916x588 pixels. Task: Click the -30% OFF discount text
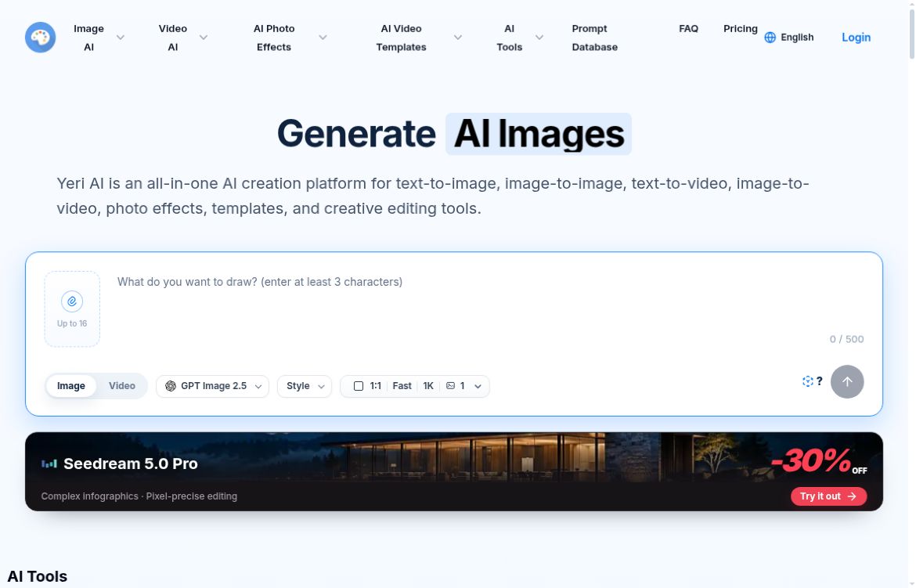819,461
